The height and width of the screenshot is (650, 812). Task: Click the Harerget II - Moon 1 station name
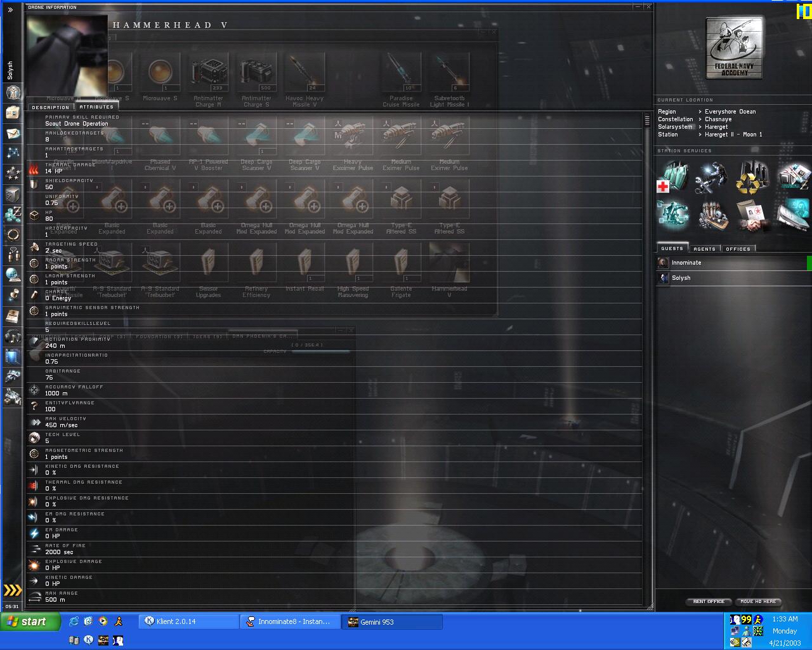[x=733, y=135]
